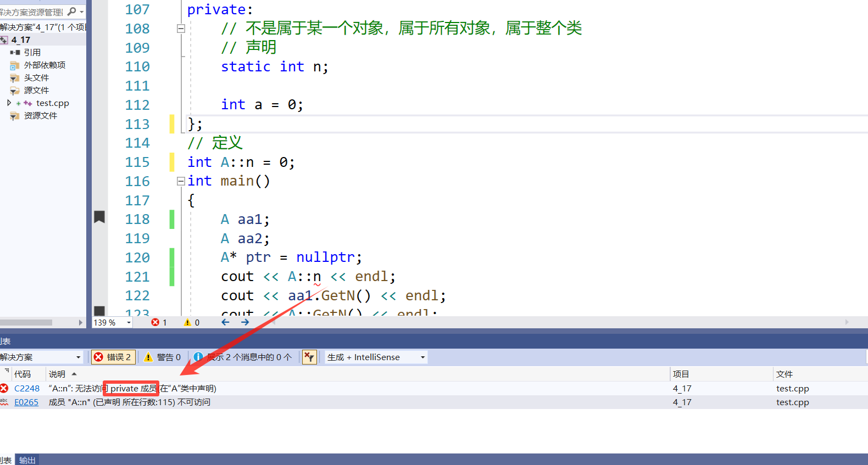
Task: Open the E0265 error code link
Action: tap(26, 402)
